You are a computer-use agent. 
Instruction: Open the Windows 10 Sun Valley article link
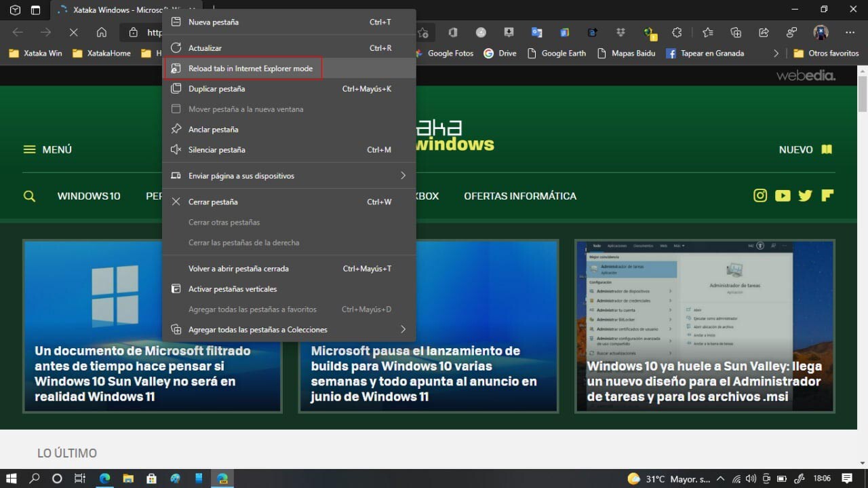(152, 373)
